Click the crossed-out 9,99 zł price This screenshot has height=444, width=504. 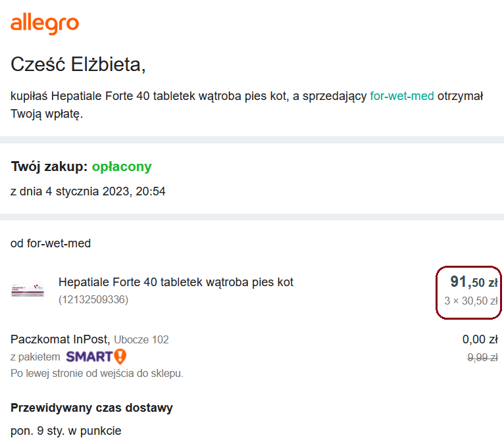click(x=482, y=357)
